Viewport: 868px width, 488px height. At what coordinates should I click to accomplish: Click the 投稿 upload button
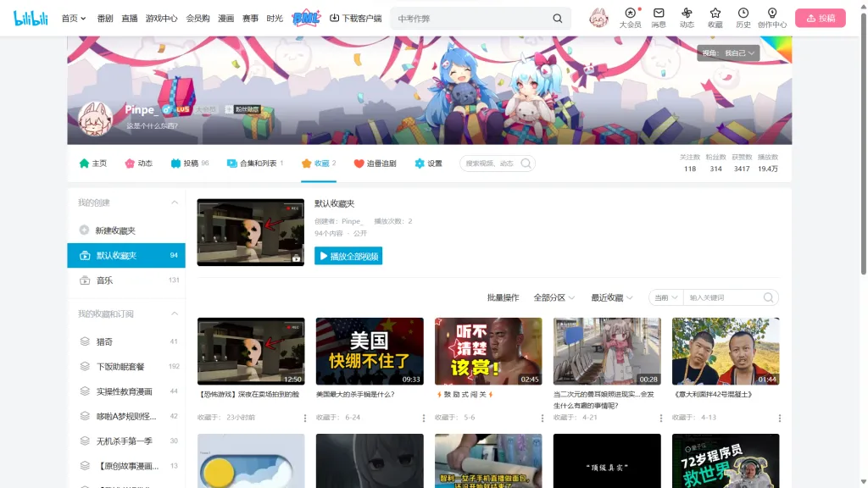tap(821, 19)
